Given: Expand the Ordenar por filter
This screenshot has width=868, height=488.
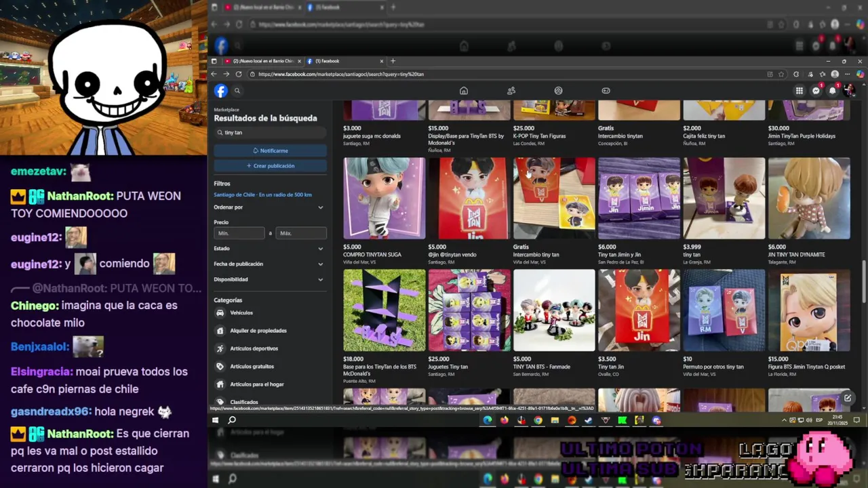Looking at the screenshot, I should (x=269, y=207).
